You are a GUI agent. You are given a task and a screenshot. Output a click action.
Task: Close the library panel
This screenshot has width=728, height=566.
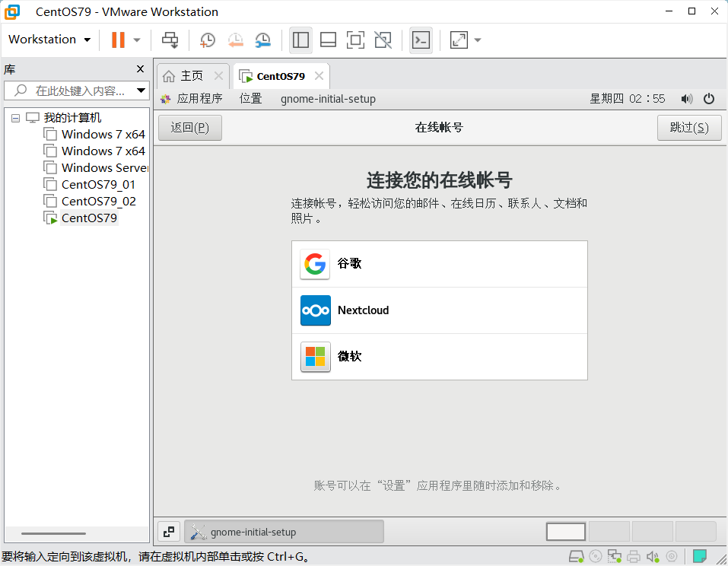coord(140,69)
